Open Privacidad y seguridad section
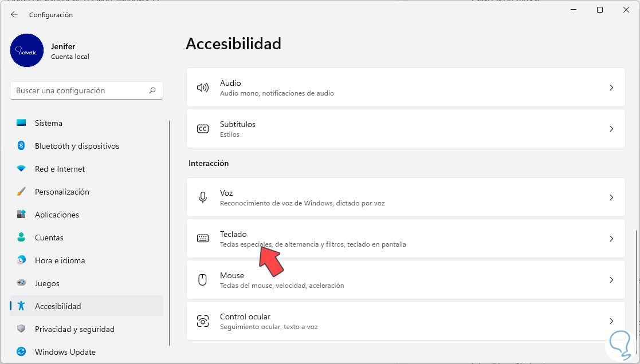 point(74,329)
